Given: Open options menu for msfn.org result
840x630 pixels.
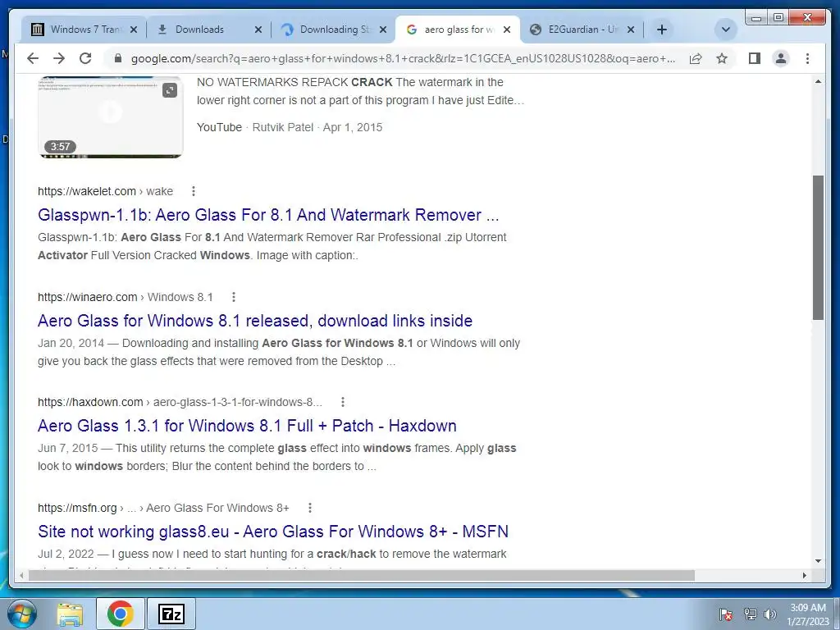Looking at the screenshot, I should tap(309, 507).
